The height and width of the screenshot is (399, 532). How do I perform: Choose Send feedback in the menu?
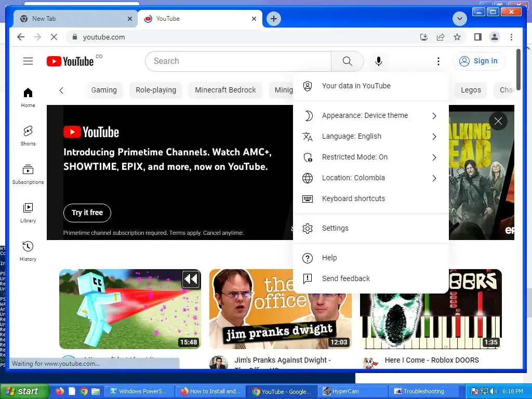pyautogui.click(x=371, y=278)
